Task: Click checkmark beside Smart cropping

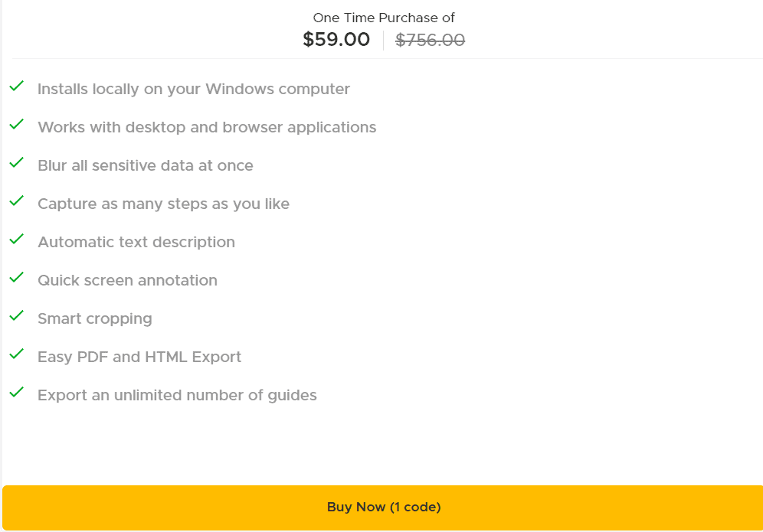Action: click(16, 316)
